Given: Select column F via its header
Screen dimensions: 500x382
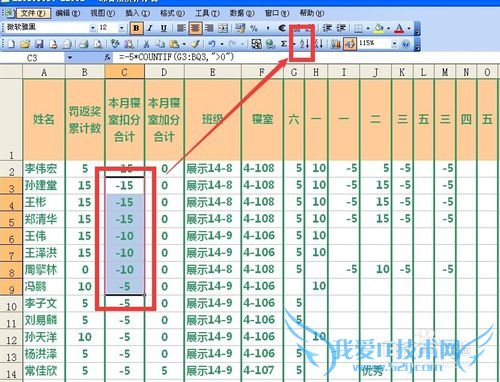Looking at the screenshot, I should 262,72.
